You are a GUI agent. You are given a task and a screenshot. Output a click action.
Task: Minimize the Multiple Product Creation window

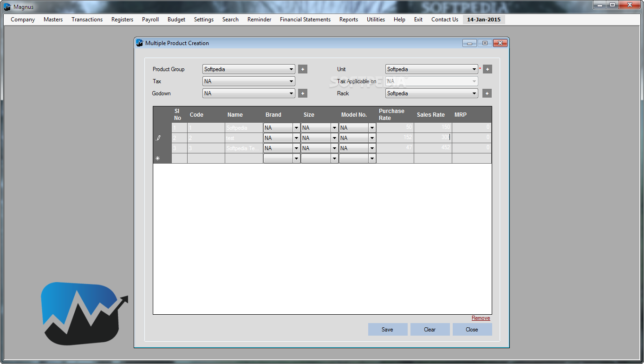[469, 43]
